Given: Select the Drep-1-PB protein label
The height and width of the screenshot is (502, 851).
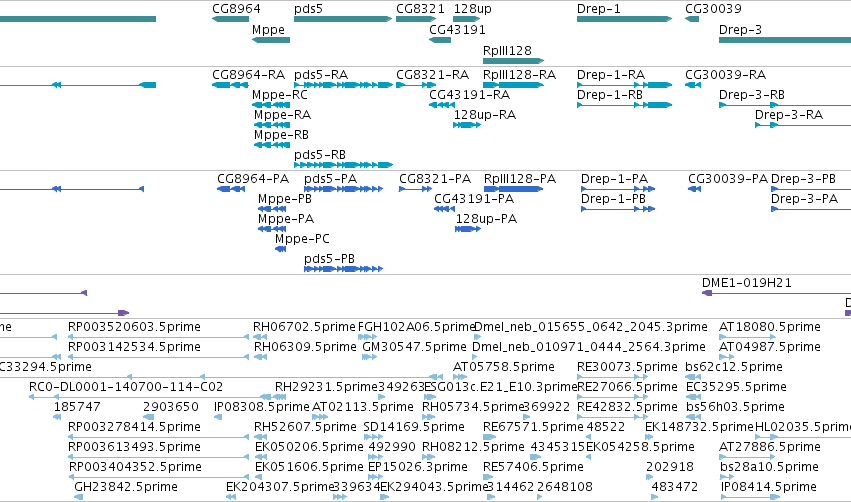Looking at the screenshot, I should coord(613,199).
